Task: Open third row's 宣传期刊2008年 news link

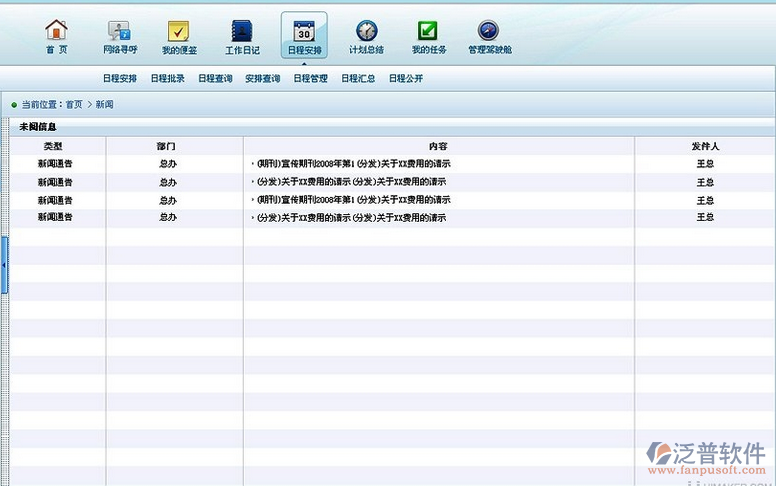Action: pos(354,199)
